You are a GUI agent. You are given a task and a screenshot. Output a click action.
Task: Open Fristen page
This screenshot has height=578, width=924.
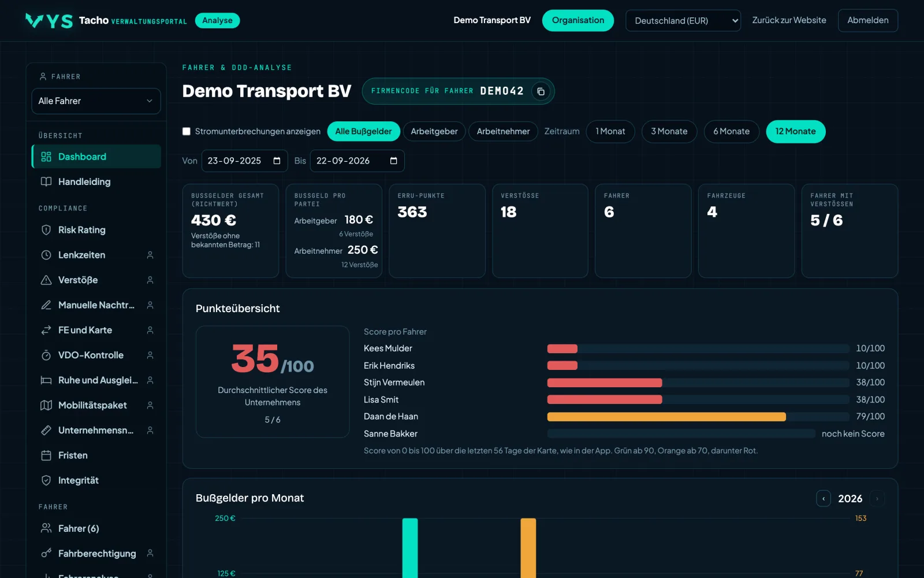(x=96, y=455)
